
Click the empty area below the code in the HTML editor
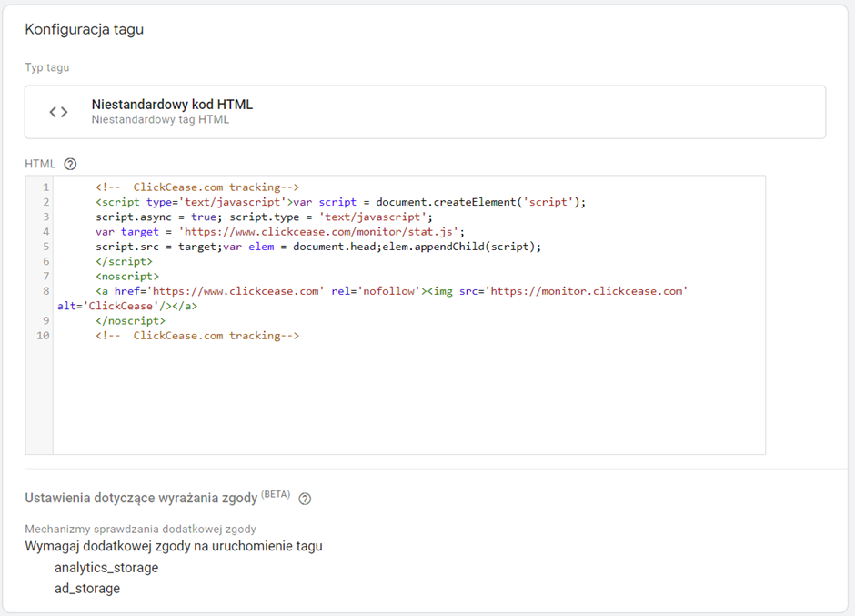(x=409, y=400)
